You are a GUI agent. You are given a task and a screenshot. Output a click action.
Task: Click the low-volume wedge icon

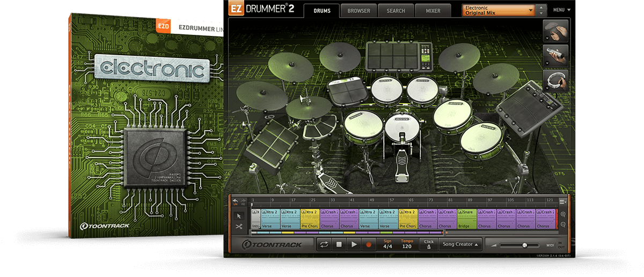(493, 245)
